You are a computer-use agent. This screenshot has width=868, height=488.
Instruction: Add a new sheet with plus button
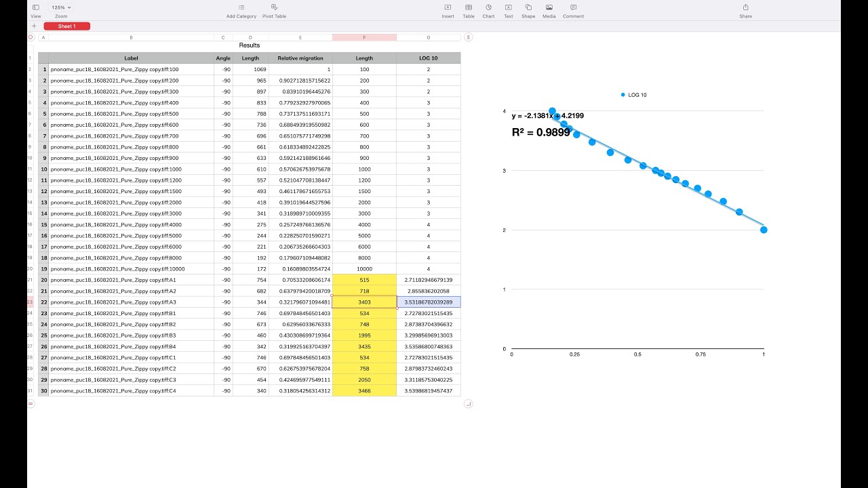click(x=34, y=26)
